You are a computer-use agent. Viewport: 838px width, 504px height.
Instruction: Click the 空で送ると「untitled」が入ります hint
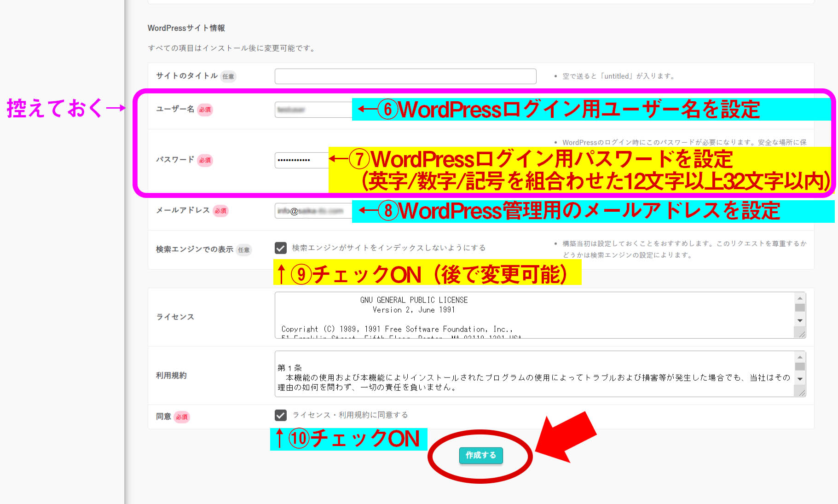coord(619,76)
